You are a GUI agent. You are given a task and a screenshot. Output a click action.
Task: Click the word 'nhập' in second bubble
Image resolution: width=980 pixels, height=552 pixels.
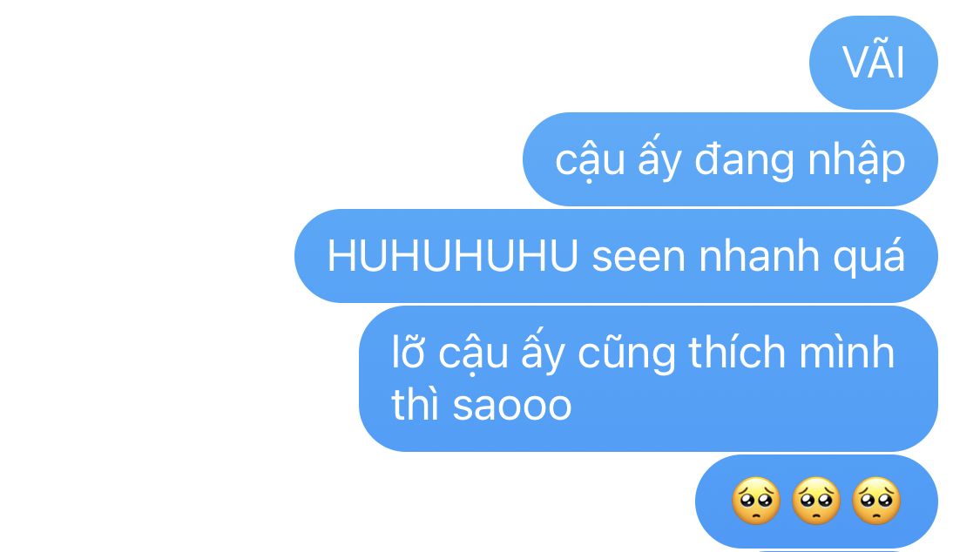coord(856,161)
